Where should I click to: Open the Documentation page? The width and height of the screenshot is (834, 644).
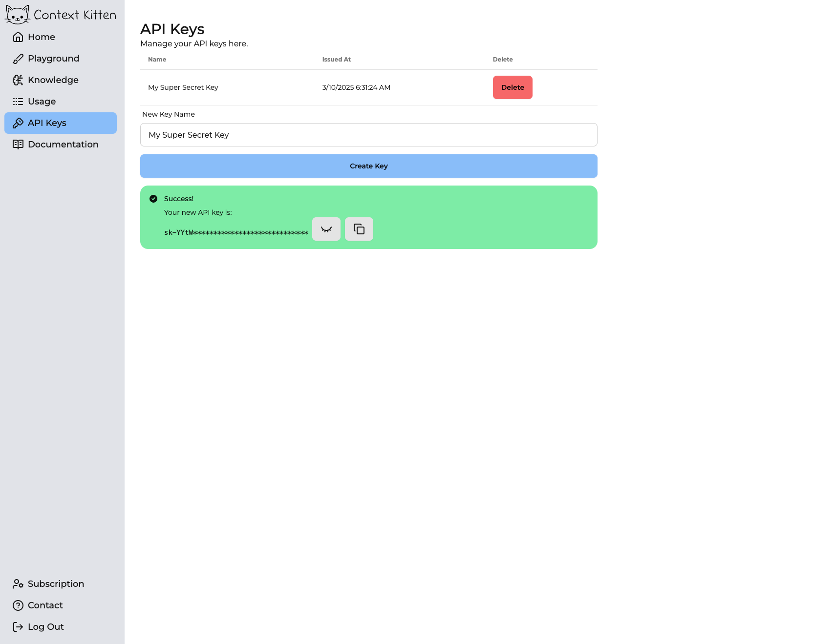point(61,145)
